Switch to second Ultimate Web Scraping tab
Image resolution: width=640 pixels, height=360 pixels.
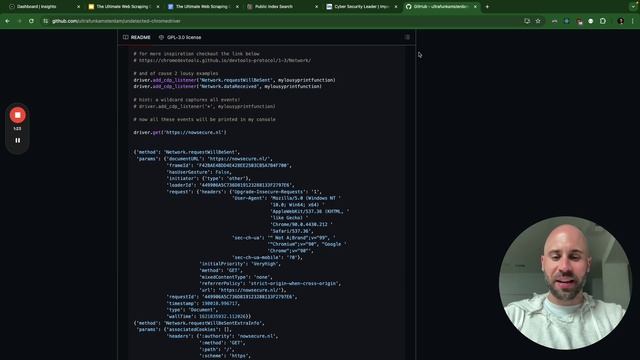(202, 7)
